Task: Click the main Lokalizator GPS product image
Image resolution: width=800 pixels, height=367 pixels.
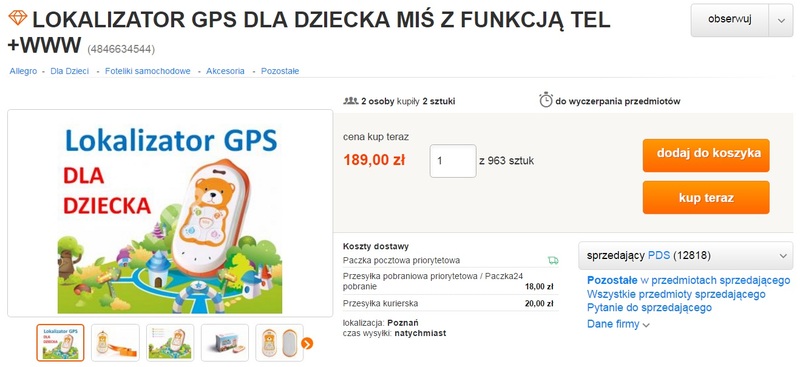Action: 170,213
